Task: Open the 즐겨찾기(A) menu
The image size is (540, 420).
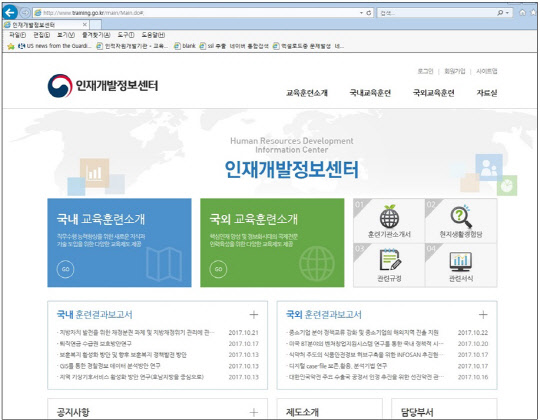Action: [96, 35]
